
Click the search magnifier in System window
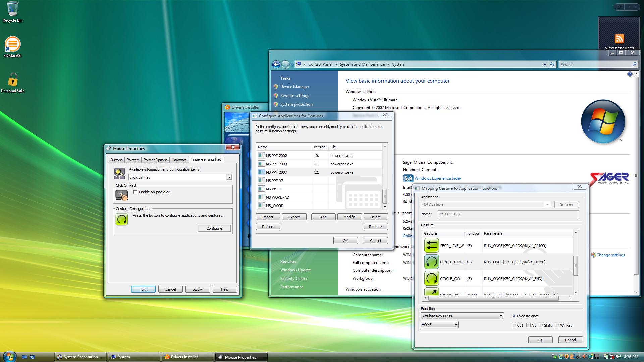634,64
